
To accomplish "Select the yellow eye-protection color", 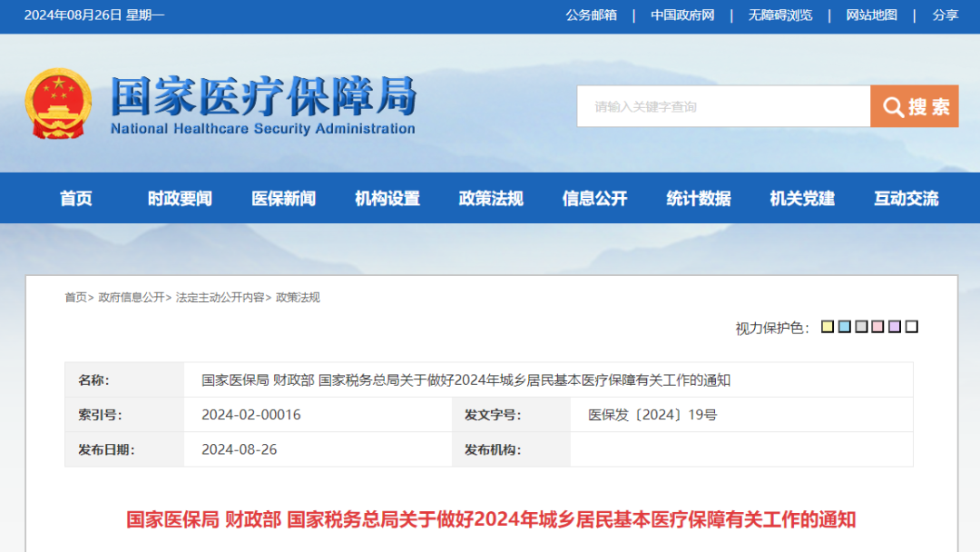I will [x=828, y=326].
